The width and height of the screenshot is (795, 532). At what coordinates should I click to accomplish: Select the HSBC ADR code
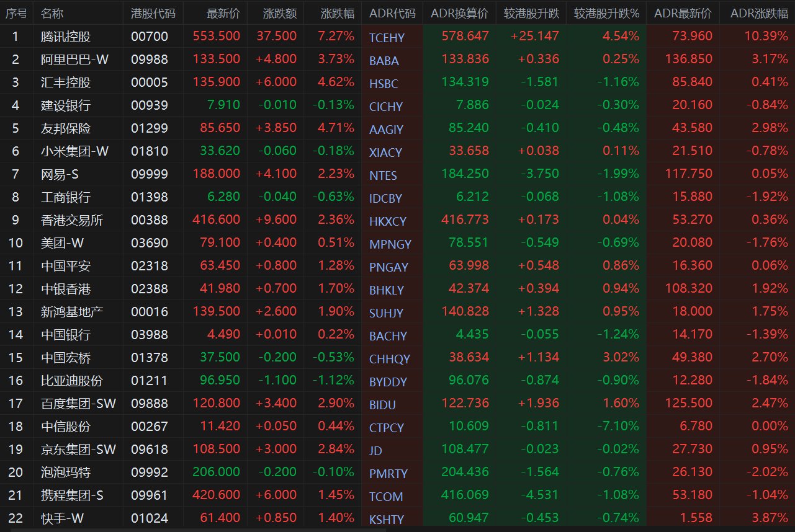[384, 84]
